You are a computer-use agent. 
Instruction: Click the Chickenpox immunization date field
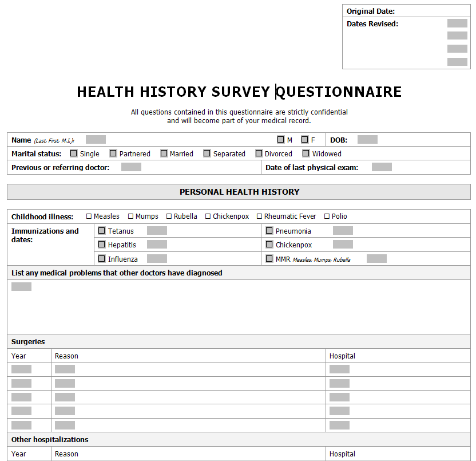(343, 245)
